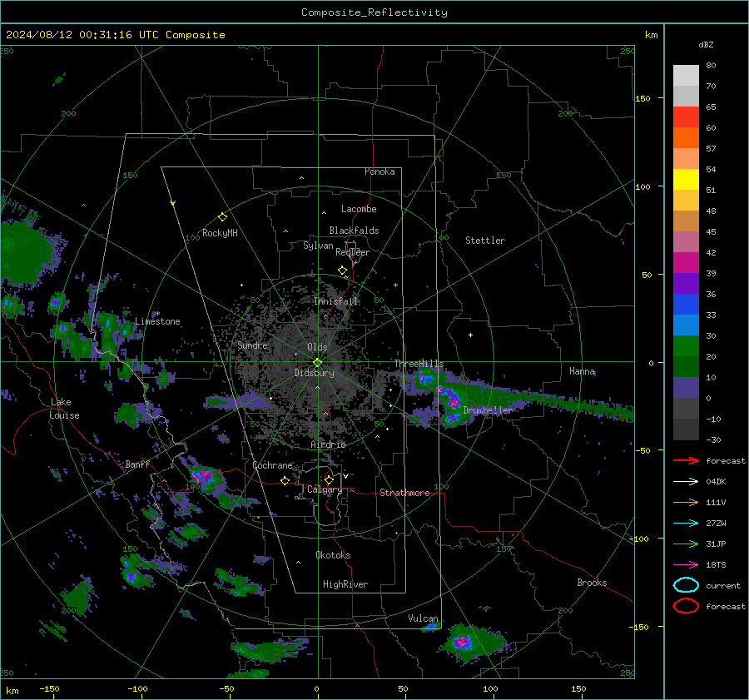Click the Didsbury map label
The height and width of the screenshot is (700, 749).
point(314,373)
